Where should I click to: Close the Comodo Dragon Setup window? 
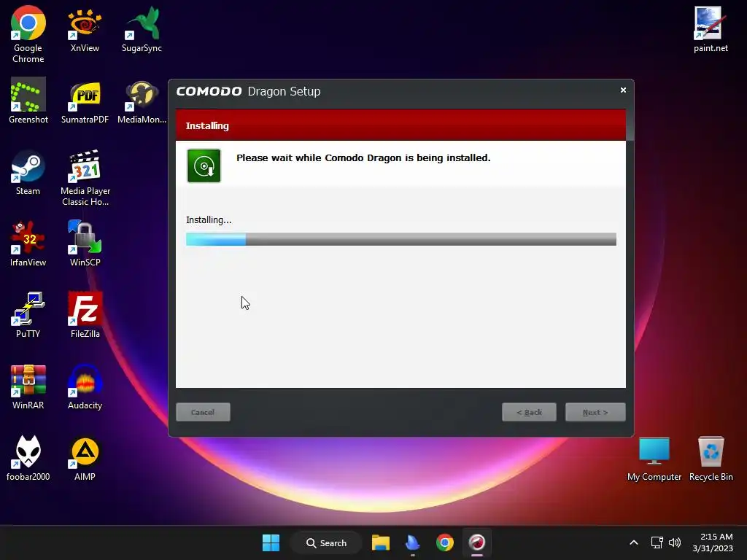click(x=623, y=90)
